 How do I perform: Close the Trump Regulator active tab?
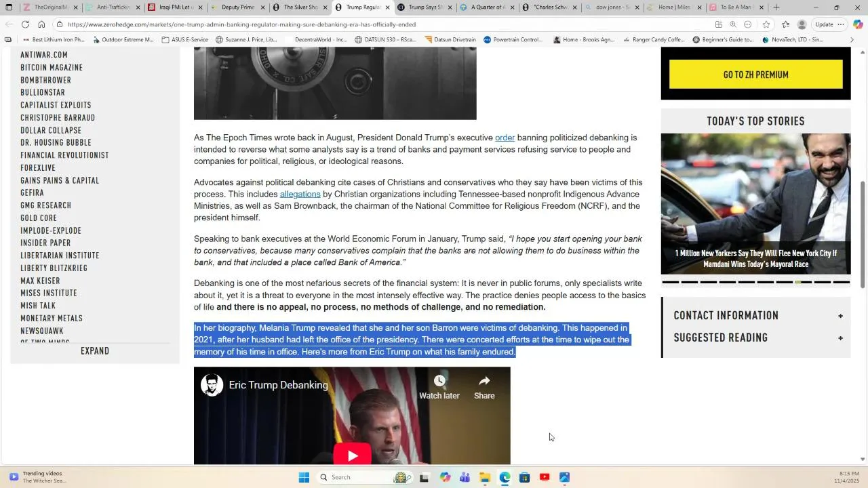pyautogui.click(x=388, y=7)
